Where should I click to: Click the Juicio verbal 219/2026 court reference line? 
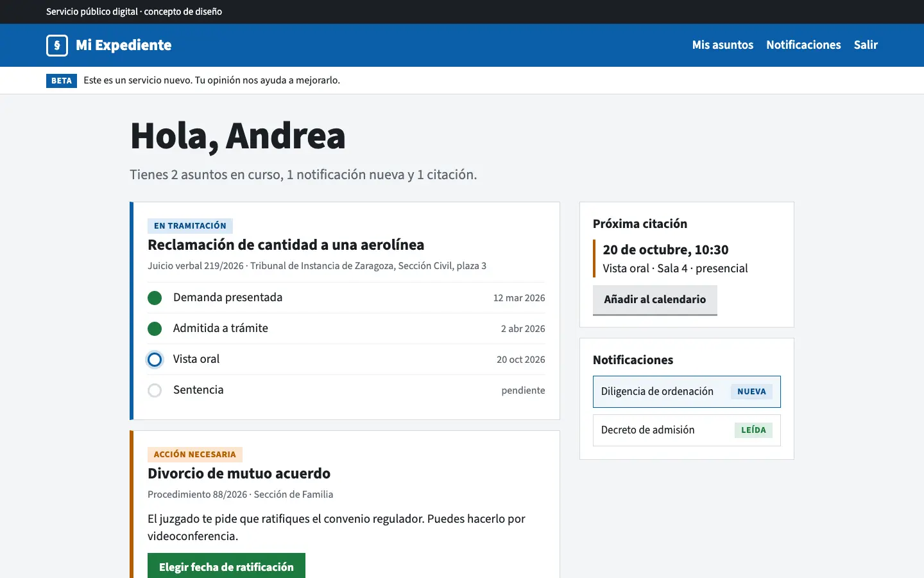(x=317, y=266)
